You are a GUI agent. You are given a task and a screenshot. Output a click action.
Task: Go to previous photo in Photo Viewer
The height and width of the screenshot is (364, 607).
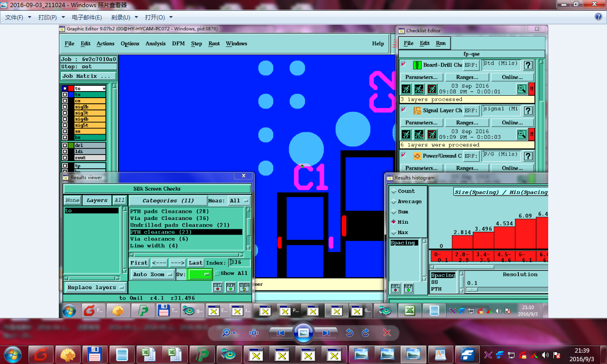(281, 333)
